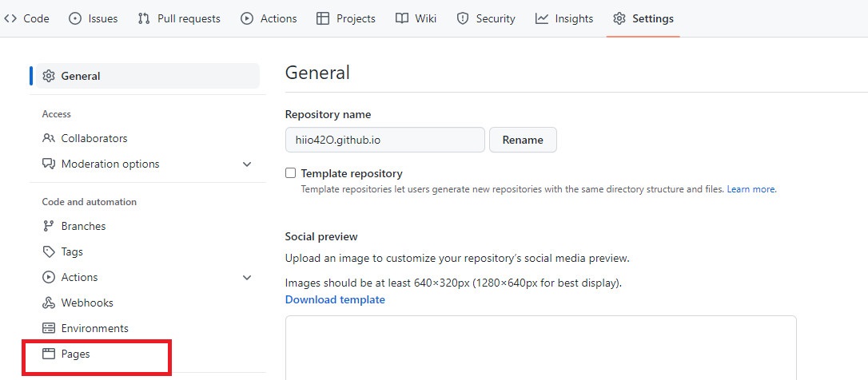
Task: Open Webhooks settings
Action: (148, 303)
